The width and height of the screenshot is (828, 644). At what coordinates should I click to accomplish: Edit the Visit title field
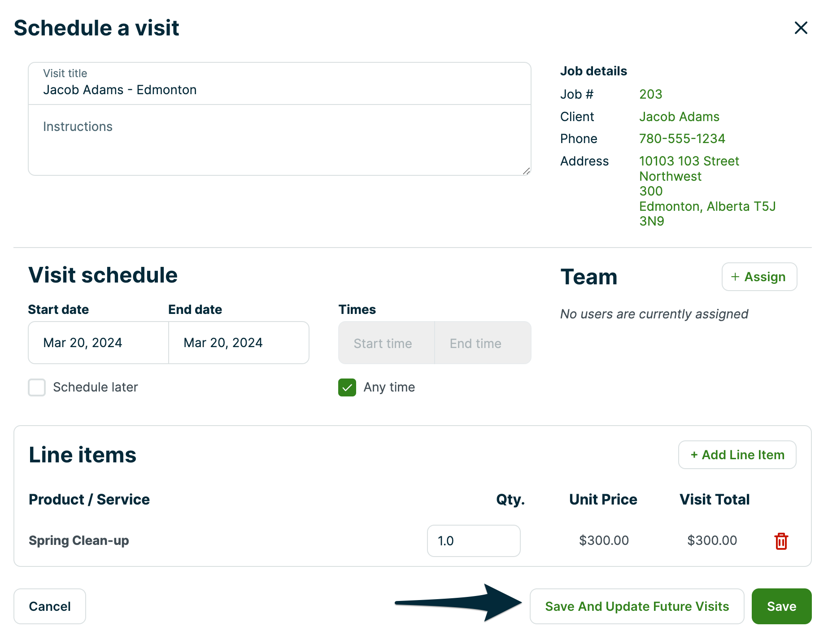279,90
